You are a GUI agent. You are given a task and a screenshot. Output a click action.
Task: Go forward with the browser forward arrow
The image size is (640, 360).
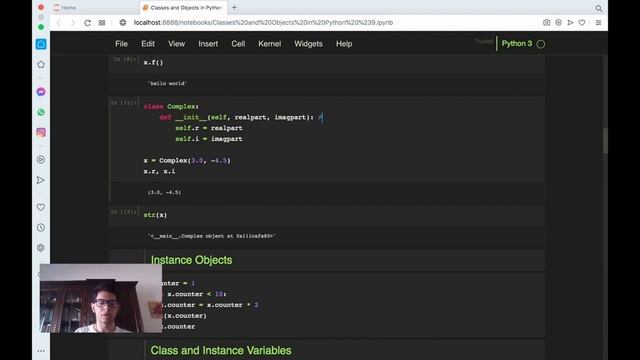pyautogui.click(x=73, y=23)
